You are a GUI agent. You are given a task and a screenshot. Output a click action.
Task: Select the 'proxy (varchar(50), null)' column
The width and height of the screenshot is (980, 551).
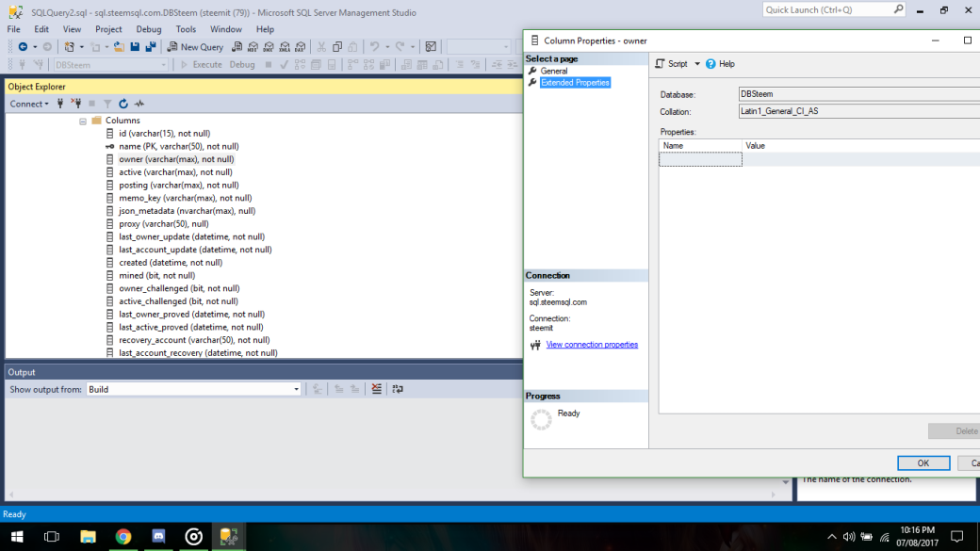coord(164,223)
